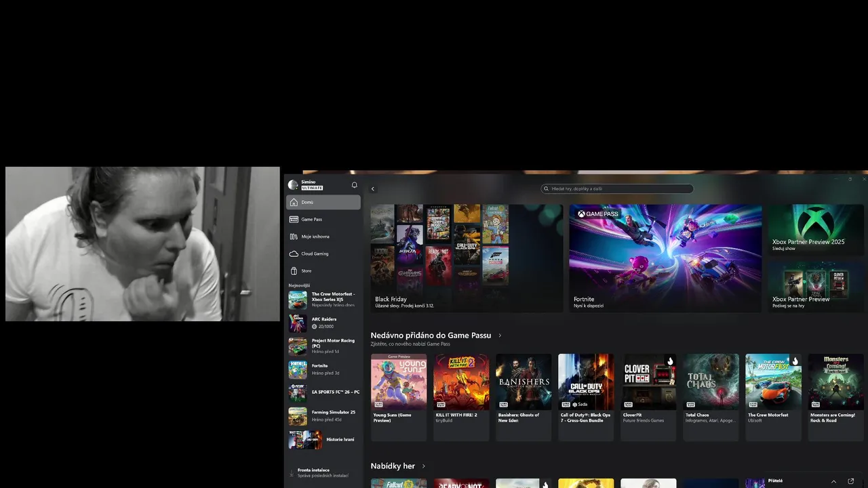This screenshot has height=488, width=868.
Task: Click the Nabídky her heading
Action: coord(393,466)
